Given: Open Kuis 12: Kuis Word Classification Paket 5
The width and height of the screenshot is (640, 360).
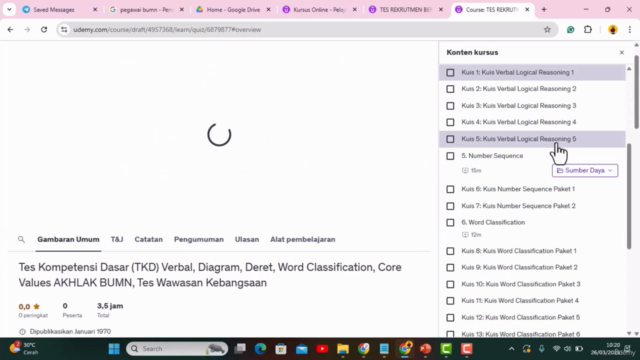Looking at the screenshot, I should coord(521,318).
